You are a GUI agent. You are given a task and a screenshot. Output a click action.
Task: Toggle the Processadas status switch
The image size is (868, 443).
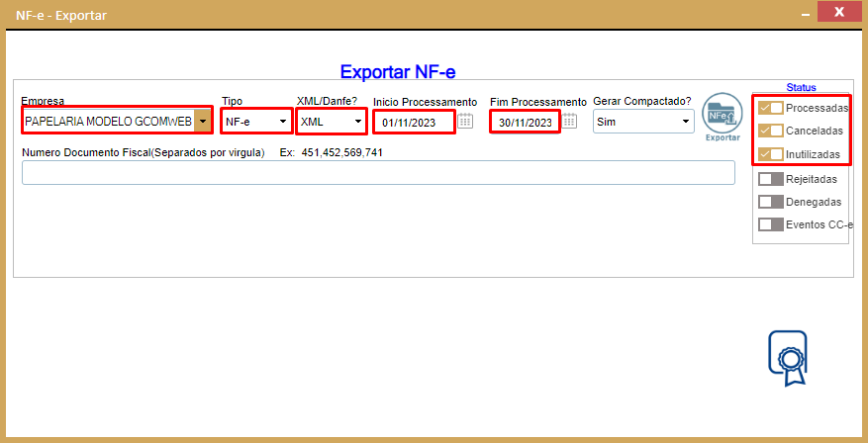tap(770, 108)
